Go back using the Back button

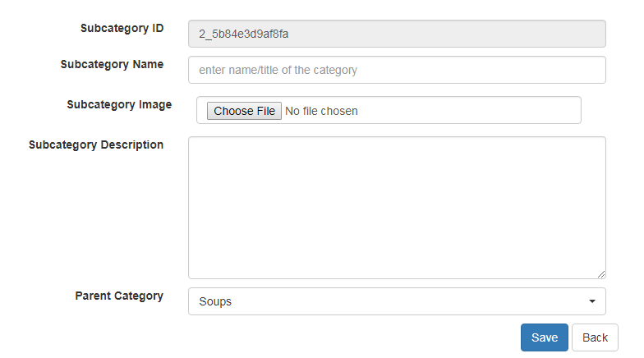coord(595,337)
